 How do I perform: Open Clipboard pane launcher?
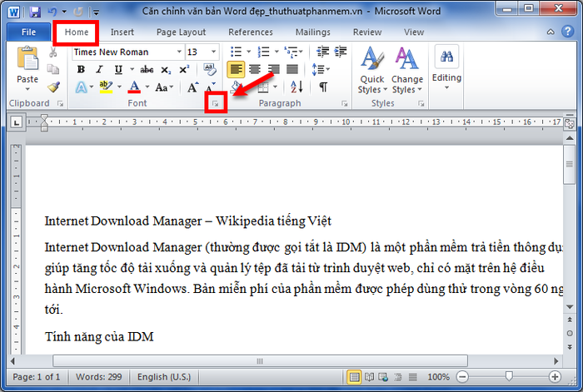[60, 104]
